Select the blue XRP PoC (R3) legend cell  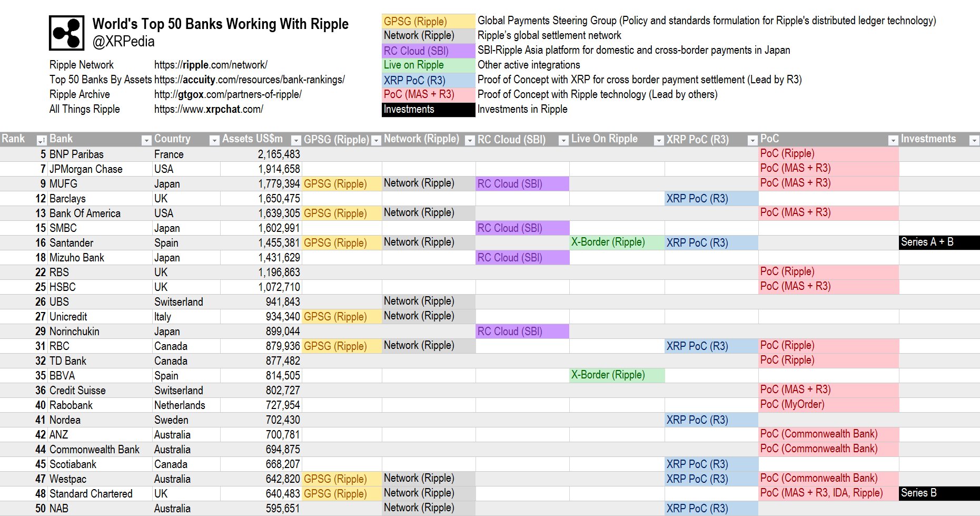428,80
